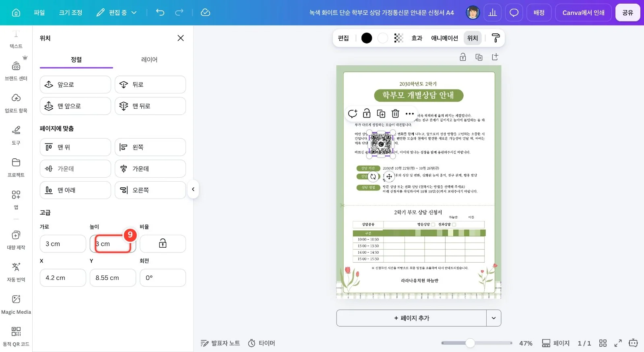Open the 크기 조정 menu
The image size is (644, 352).
(70, 12)
